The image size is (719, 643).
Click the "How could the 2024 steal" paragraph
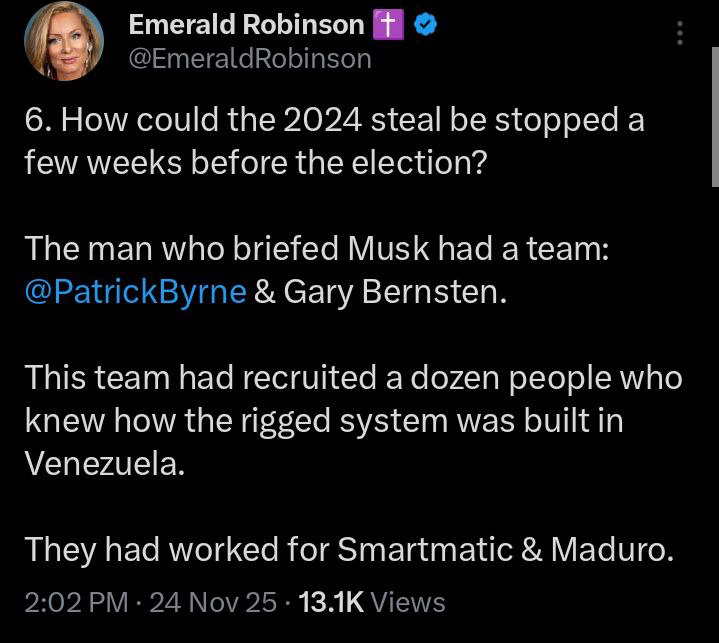click(334, 141)
